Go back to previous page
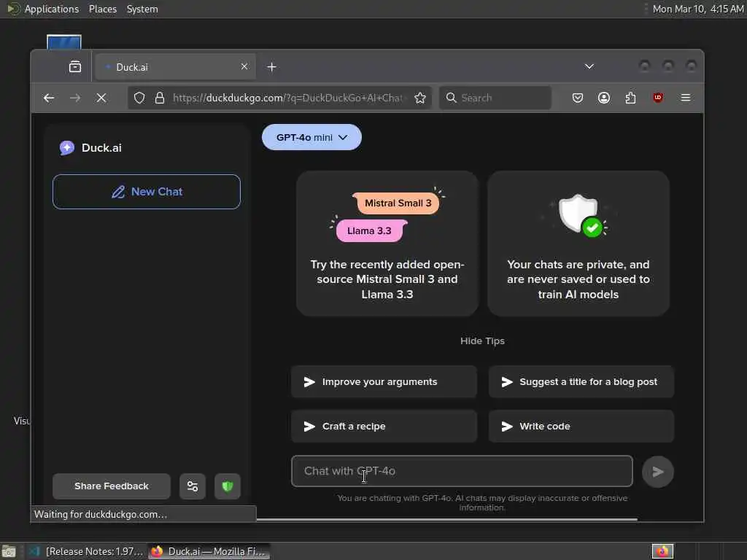Viewport: 747px width, 560px height. pos(49,98)
